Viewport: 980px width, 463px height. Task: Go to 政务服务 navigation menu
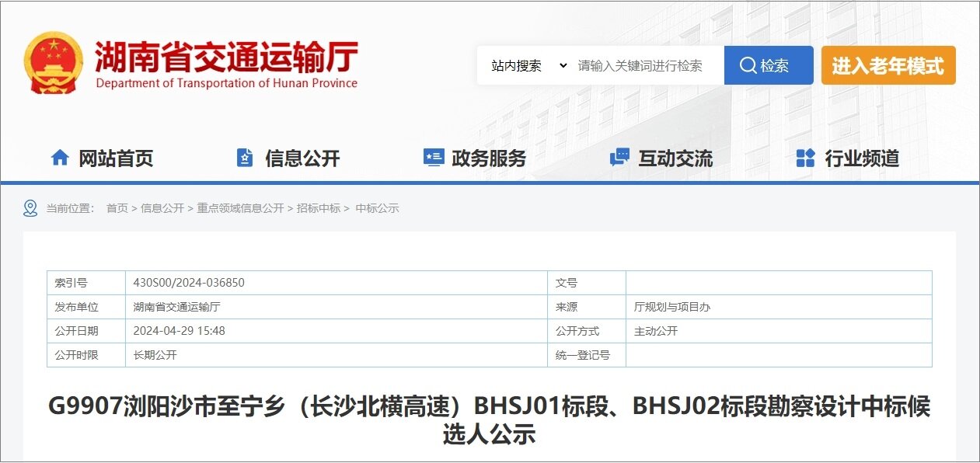point(489,158)
